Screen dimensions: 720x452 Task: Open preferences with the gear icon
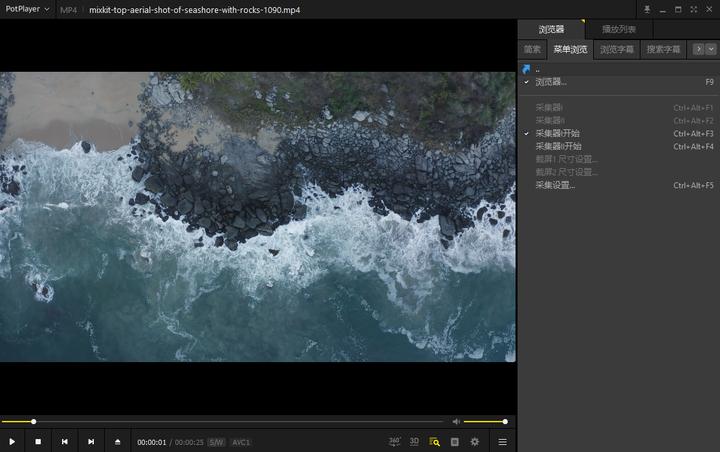point(475,441)
